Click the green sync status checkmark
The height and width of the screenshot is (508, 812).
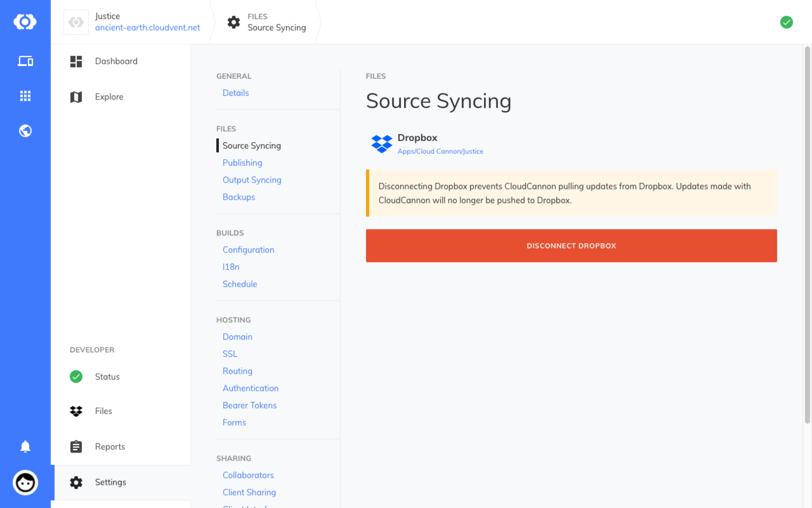point(787,22)
